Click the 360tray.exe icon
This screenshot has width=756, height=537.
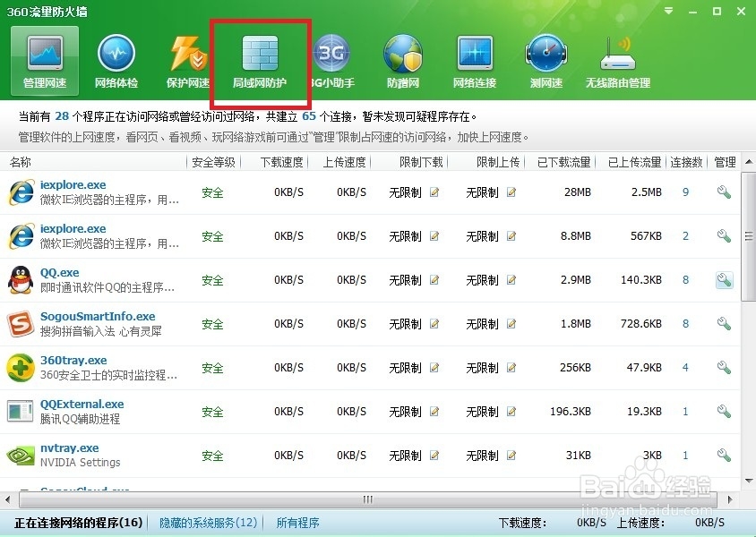coord(21,368)
